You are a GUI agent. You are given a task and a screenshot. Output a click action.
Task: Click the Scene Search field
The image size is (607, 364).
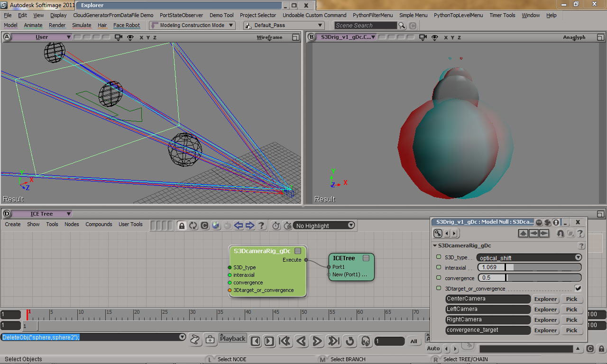pyautogui.click(x=365, y=26)
